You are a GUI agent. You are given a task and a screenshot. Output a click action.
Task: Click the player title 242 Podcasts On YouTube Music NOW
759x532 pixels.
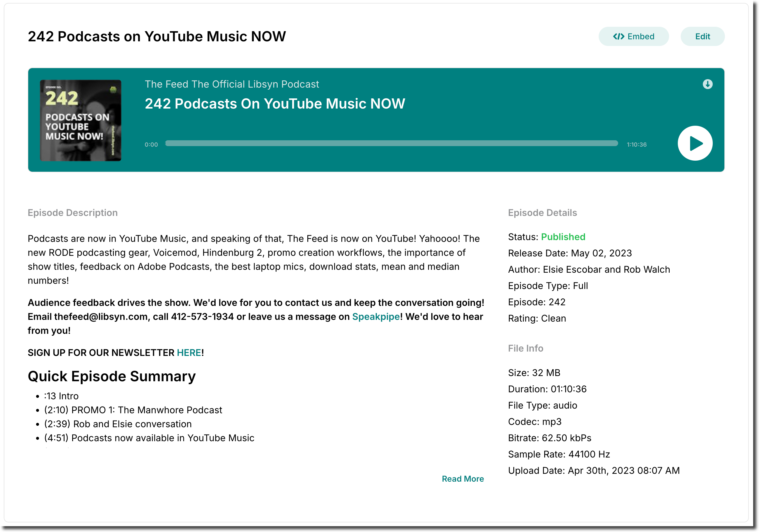[275, 104]
